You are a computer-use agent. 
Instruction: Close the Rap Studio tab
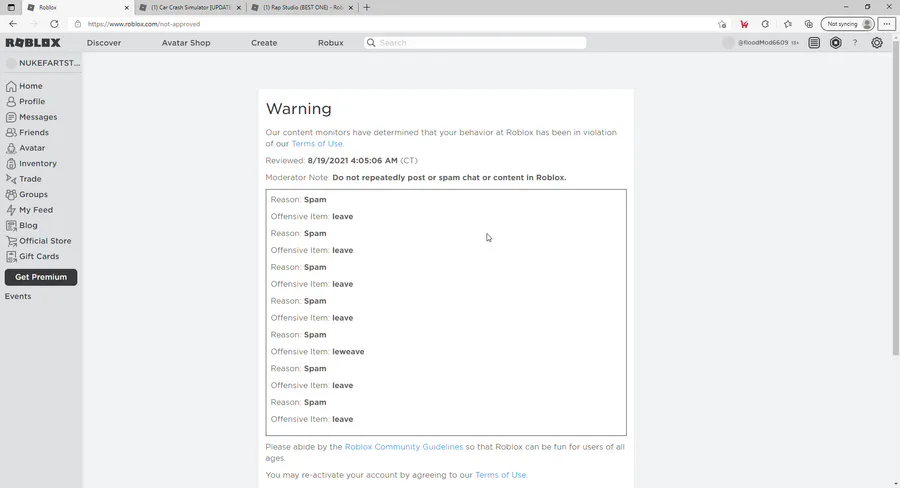[x=351, y=7]
